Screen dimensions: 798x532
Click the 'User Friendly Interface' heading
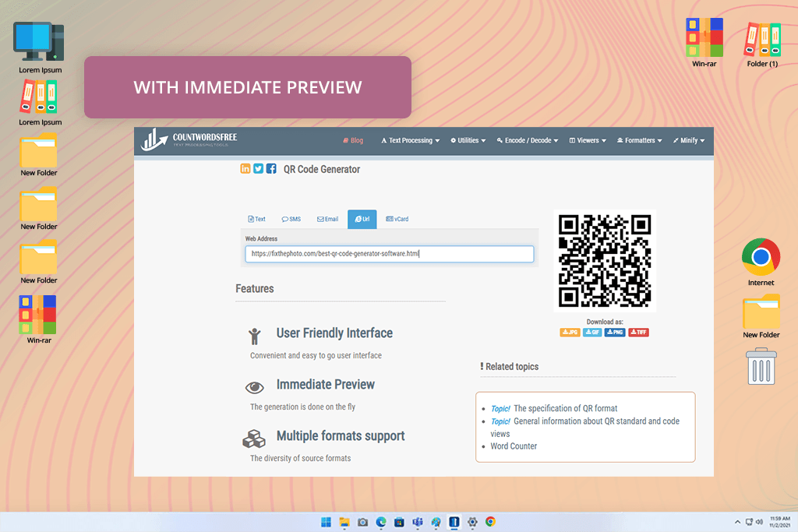[x=334, y=333]
